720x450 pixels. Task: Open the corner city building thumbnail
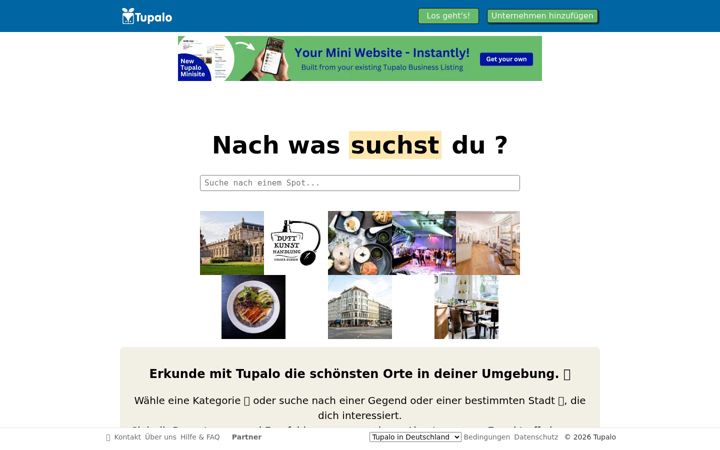[360, 307]
